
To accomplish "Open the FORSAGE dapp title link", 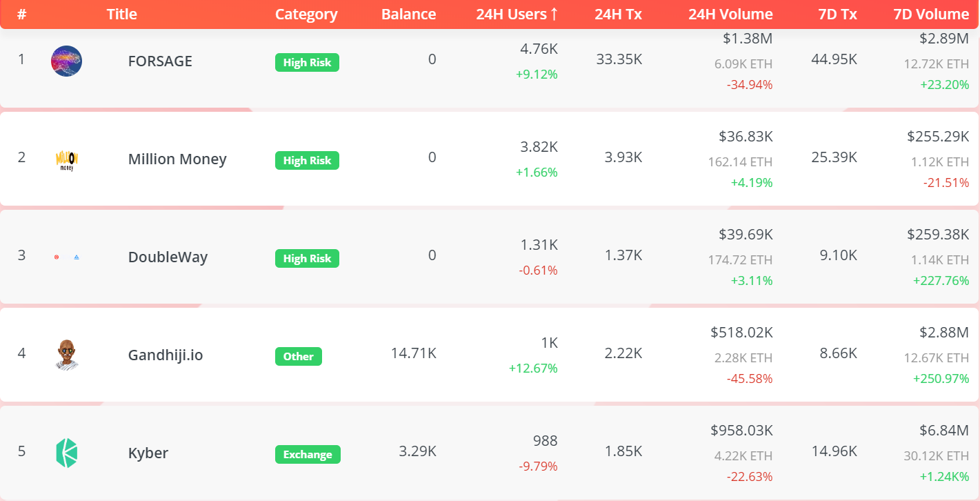I will tap(160, 61).
